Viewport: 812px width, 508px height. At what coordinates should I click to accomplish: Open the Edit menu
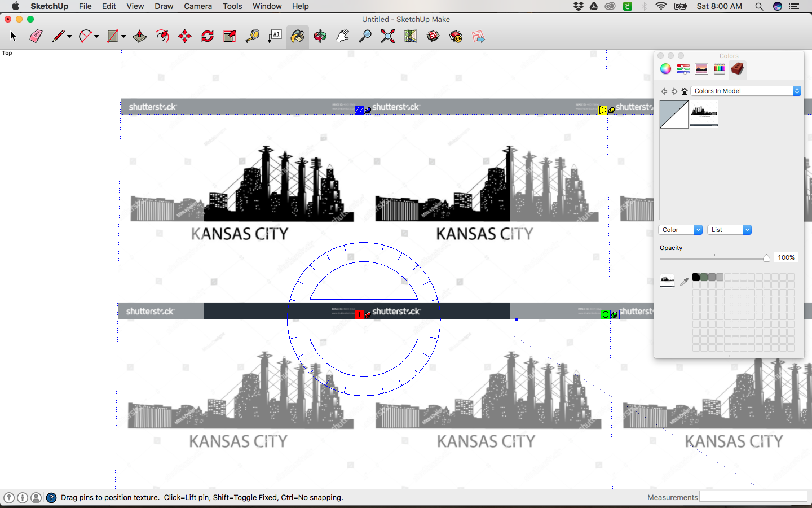click(109, 6)
